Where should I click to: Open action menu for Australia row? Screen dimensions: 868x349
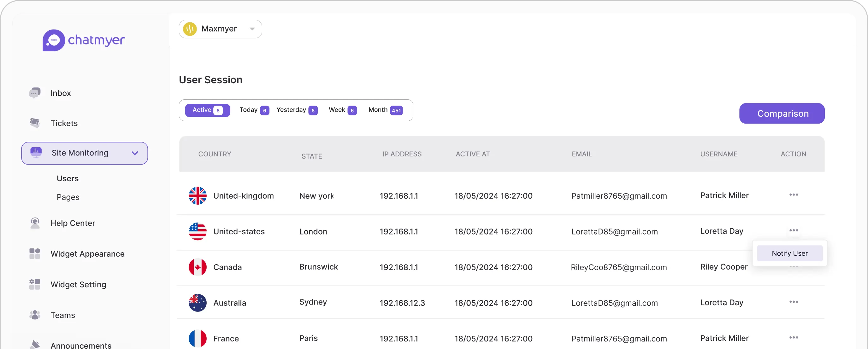pyautogui.click(x=794, y=302)
